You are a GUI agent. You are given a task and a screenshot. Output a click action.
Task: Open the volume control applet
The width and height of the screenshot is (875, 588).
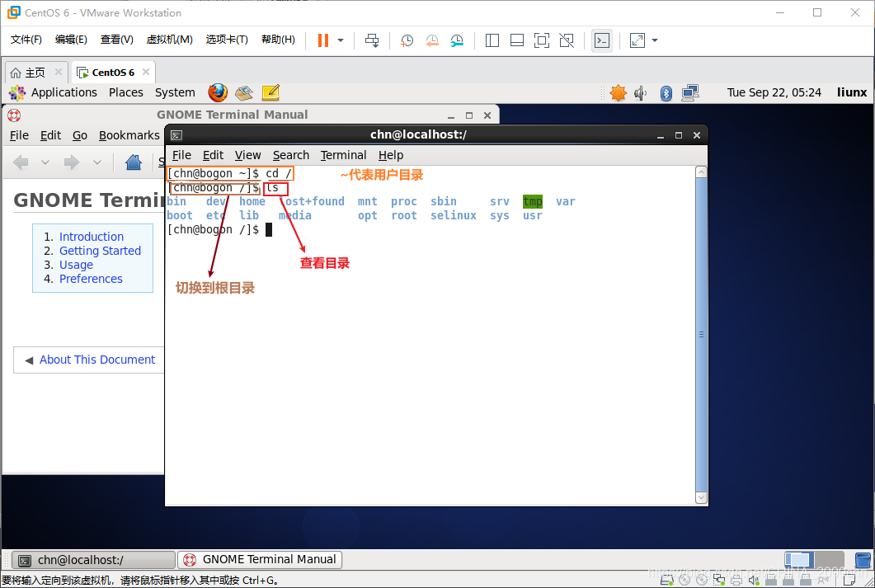(x=640, y=93)
